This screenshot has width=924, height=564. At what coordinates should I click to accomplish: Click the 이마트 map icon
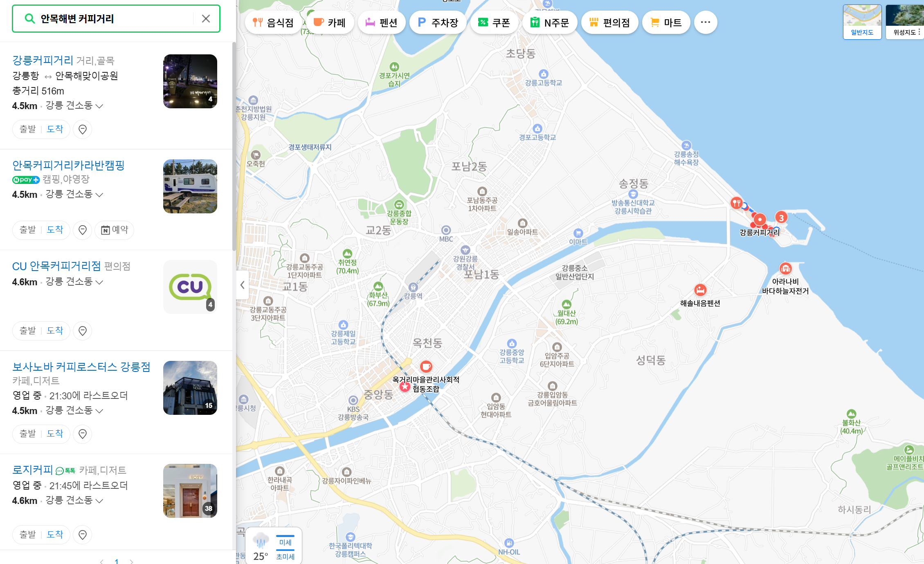[578, 233]
